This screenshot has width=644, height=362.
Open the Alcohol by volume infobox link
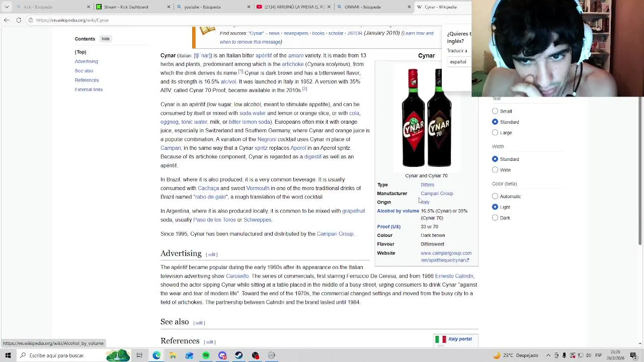point(398,211)
